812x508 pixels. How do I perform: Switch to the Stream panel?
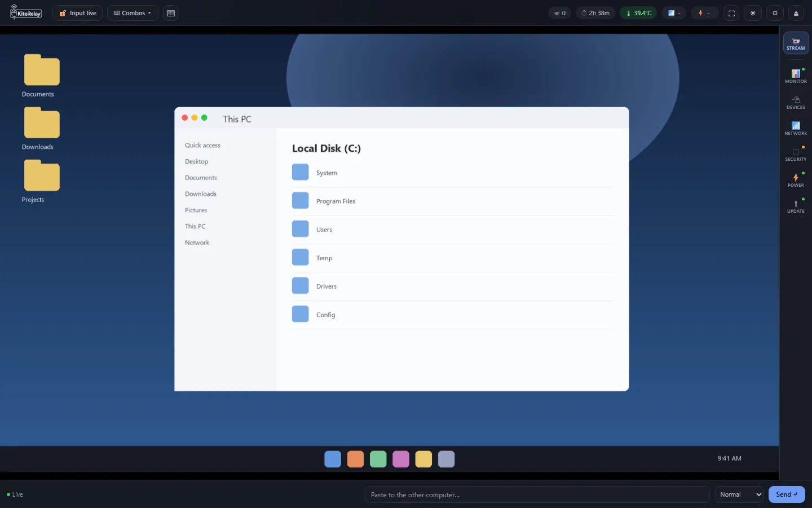click(x=796, y=43)
